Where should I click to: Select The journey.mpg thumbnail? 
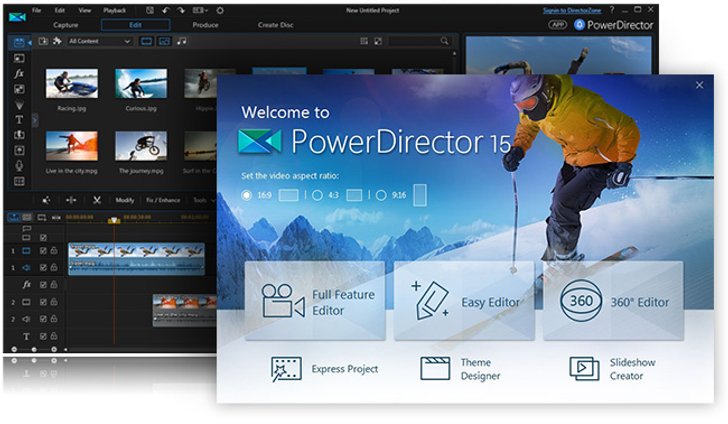pyautogui.click(x=141, y=146)
